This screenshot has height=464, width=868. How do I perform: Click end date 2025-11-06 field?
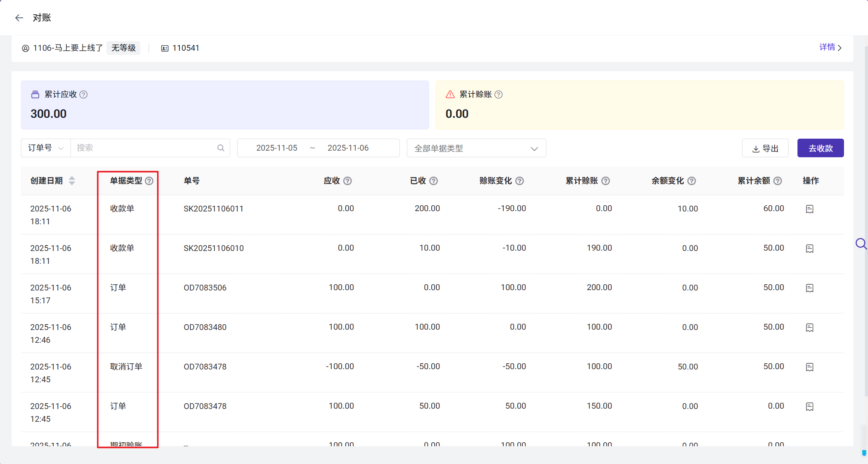coord(348,148)
